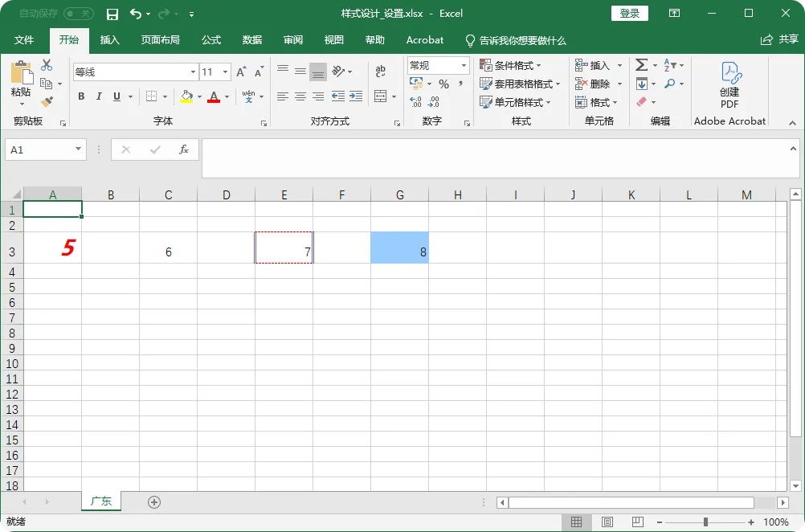
Task: Expand the Name Box dropdown
Action: click(78, 149)
